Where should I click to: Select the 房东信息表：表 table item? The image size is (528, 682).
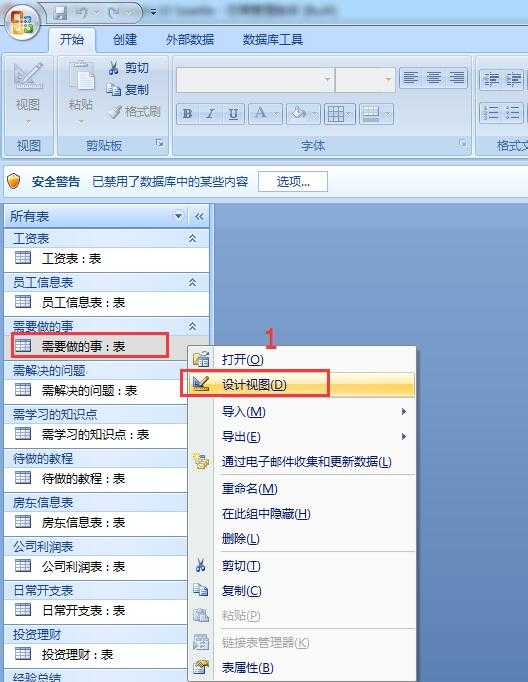(96, 522)
